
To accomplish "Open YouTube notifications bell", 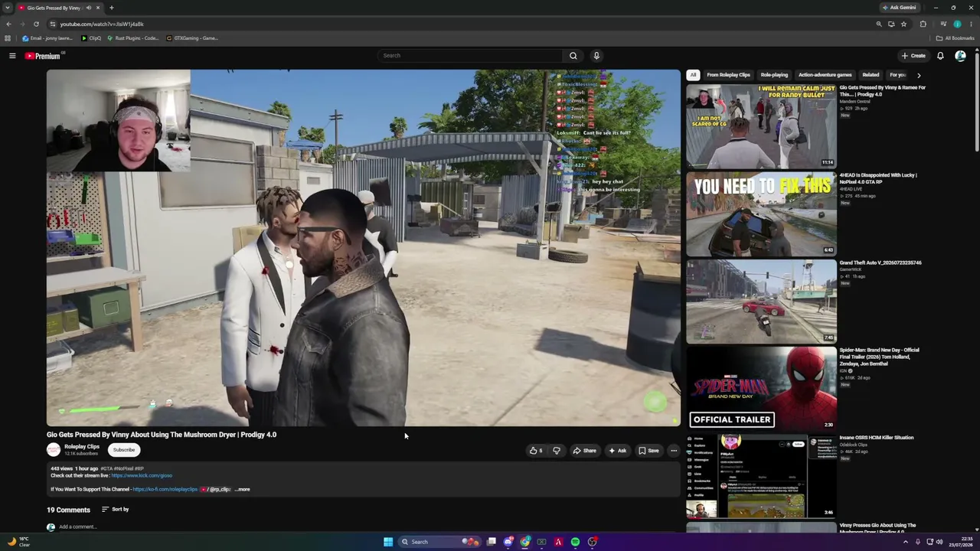I will point(940,56).
